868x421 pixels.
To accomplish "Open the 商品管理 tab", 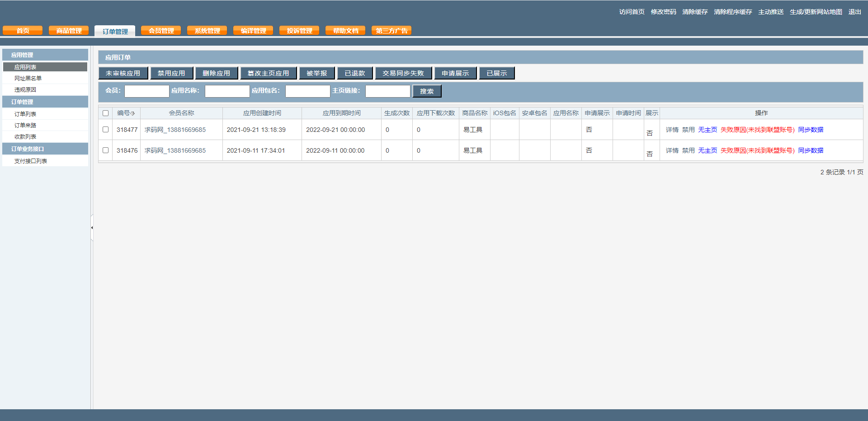I will [x=69, y=31].
